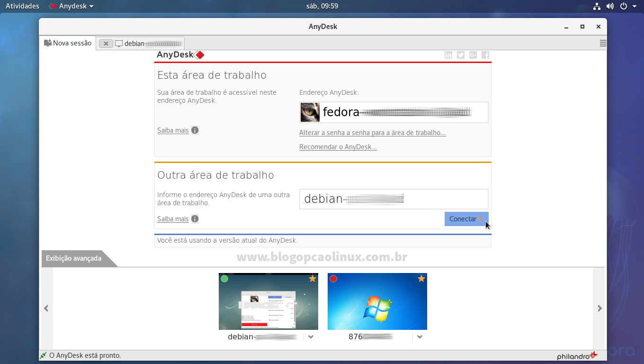Click info icon under Esta área de trabalho
This screenshot has height=364, width=644.
[195, 130]
